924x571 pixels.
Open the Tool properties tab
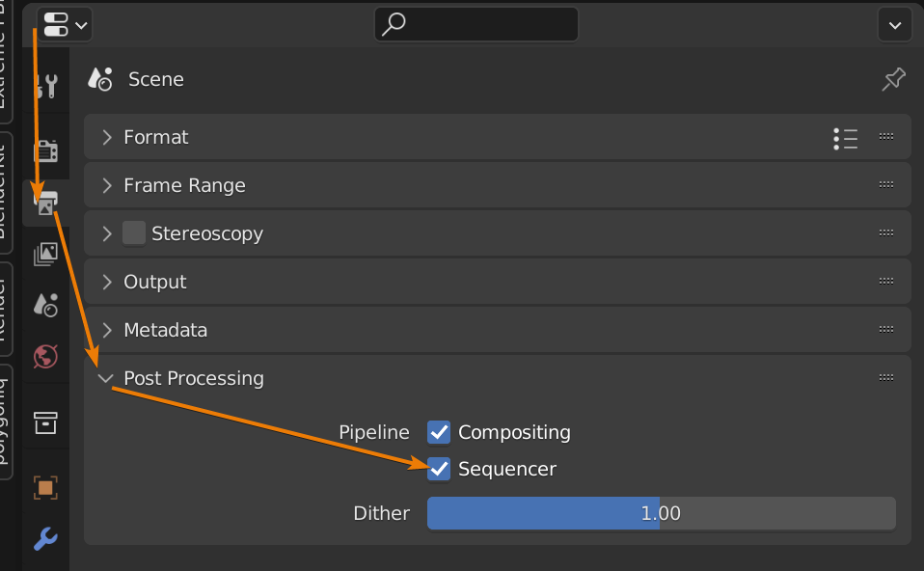[45, 86]
